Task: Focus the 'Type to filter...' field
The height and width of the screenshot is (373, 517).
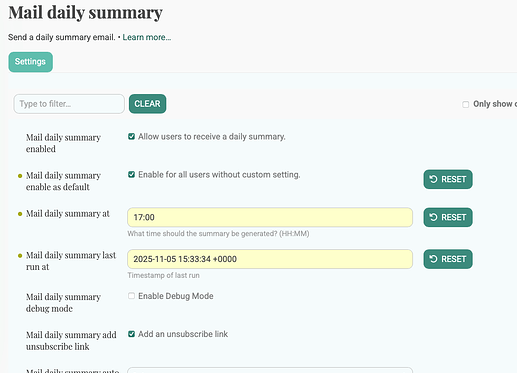Action: (x=69, y=104)
